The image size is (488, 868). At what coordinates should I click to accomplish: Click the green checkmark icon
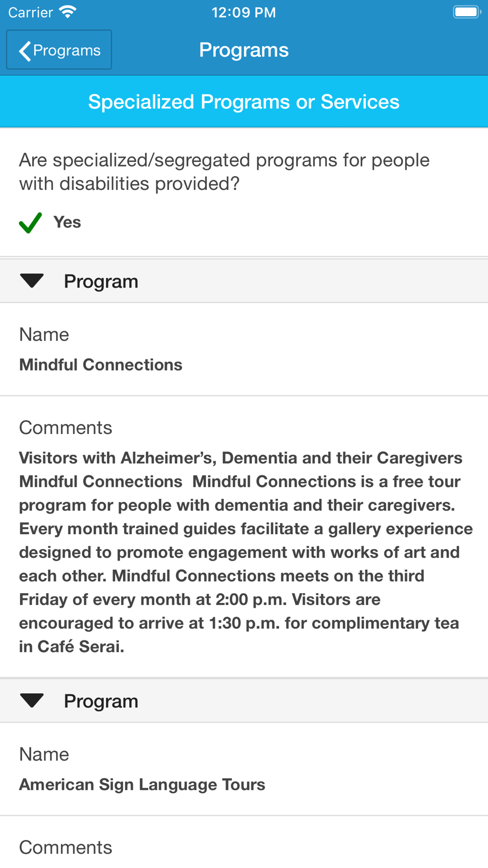(30, 223)
